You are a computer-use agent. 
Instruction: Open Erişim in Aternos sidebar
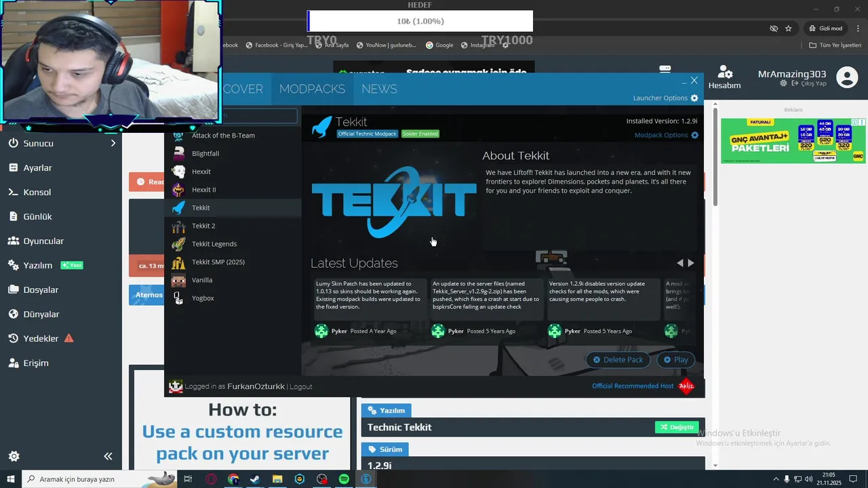click(36, 363)
